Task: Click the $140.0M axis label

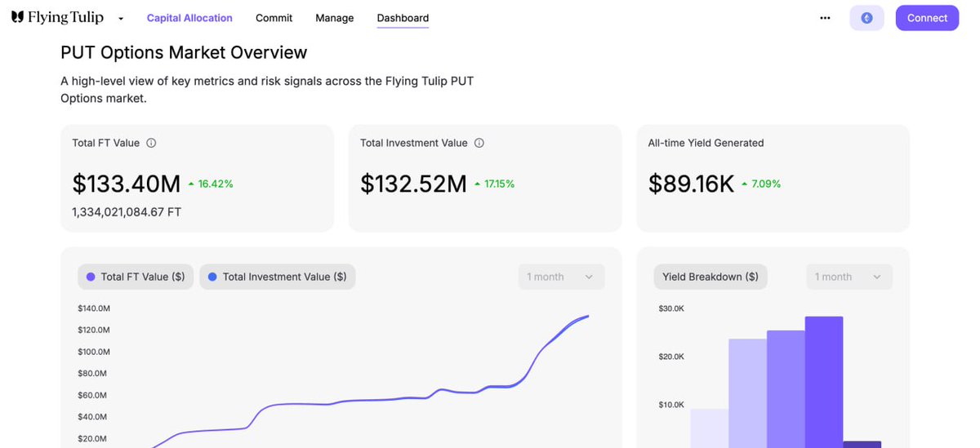Action: point(94,308)
